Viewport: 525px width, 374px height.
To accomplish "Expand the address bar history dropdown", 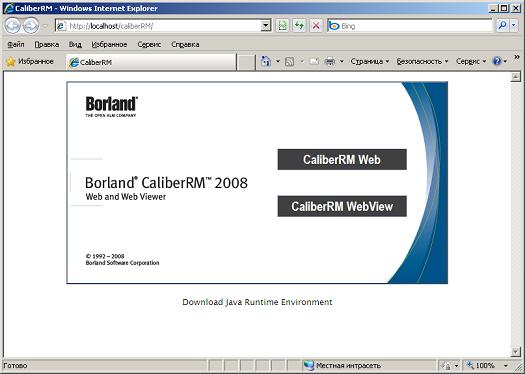I will [x=266, y=26].
